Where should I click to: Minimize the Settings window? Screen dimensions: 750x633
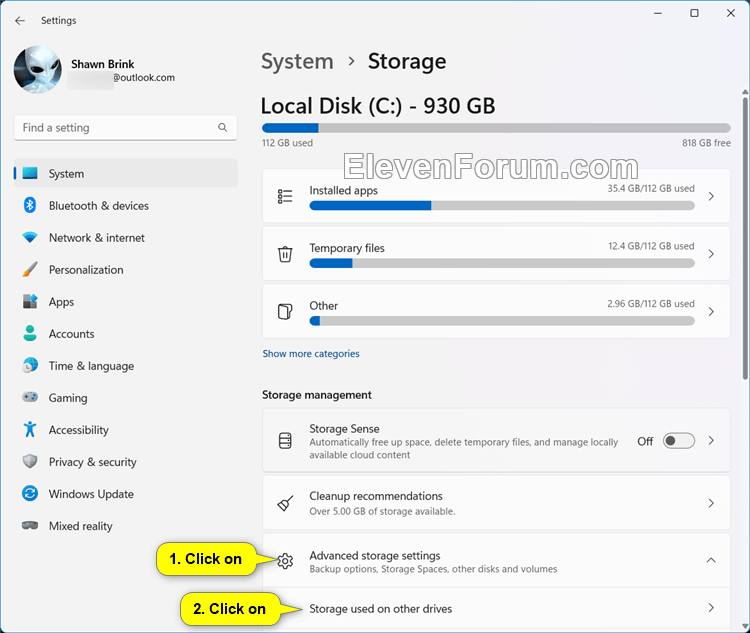[658, 13]
